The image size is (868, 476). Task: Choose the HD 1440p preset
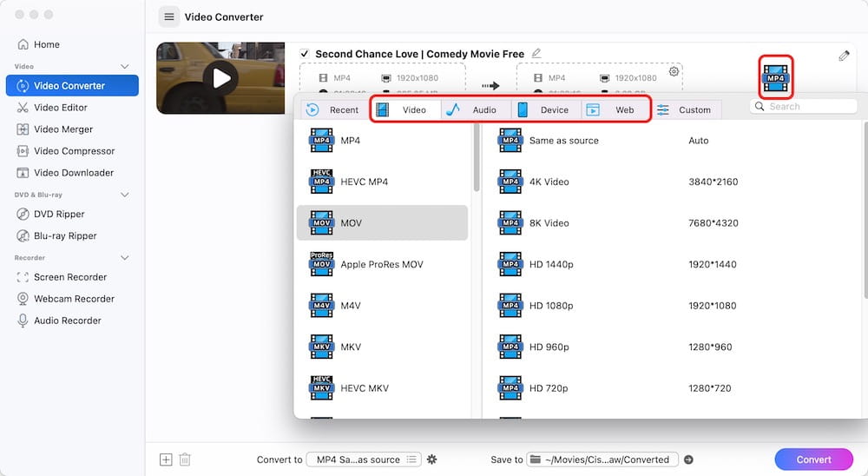pos(673,264)
